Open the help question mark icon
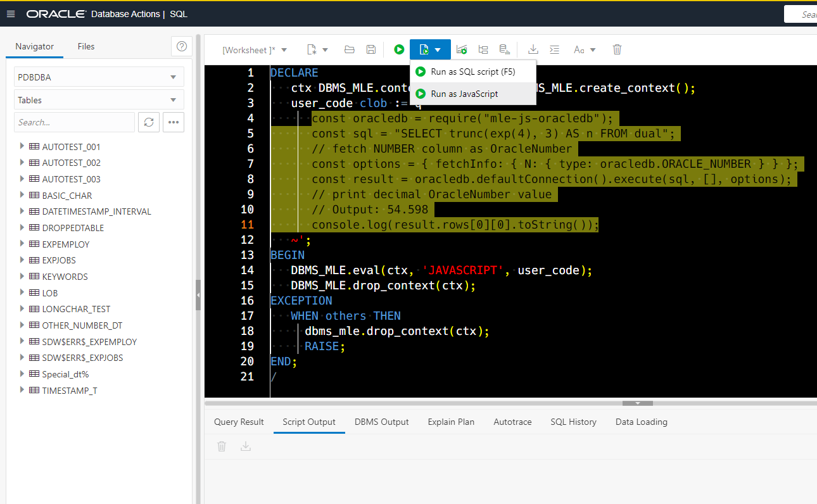Image resolution: width=817 pixels, height=504 pixels. tap(182, 46)
